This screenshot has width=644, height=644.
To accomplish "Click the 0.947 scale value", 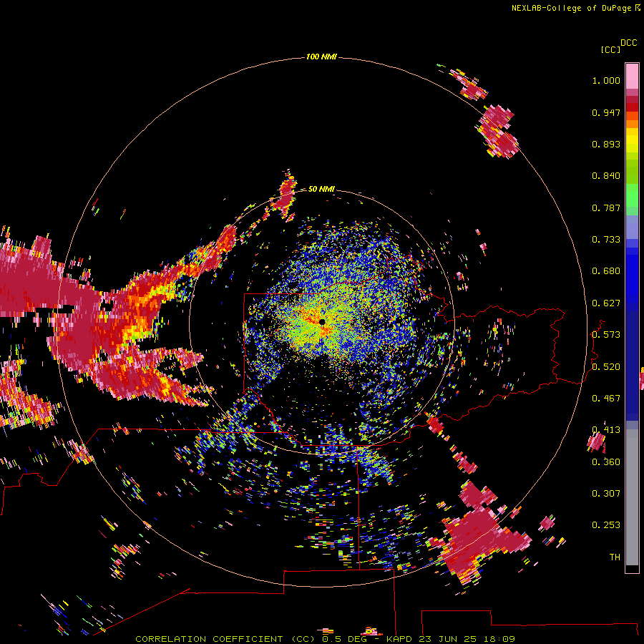I will [x=606, y=112].
